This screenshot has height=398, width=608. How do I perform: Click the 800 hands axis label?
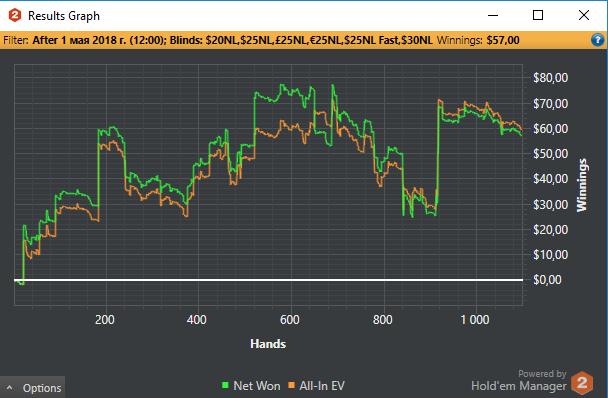[383, 320]
